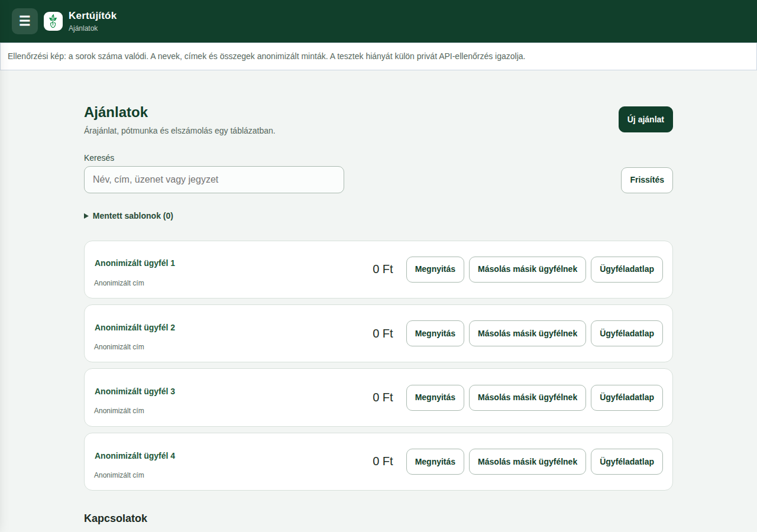This screenshot has height=532, width=757.
Task: Open offer for Anonimizált ügyfél 2
Action: 435,333
